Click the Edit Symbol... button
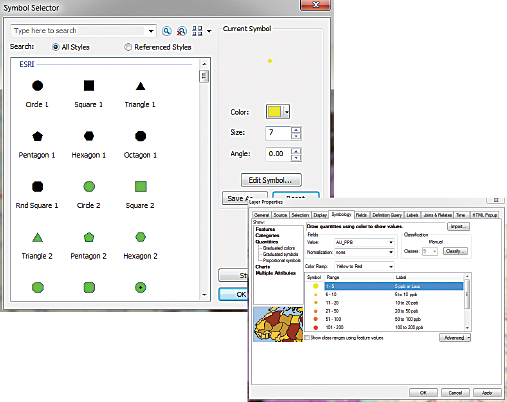The height and width of the screenshot is (402, 507). pyautogui.click(x=271, y=180)
